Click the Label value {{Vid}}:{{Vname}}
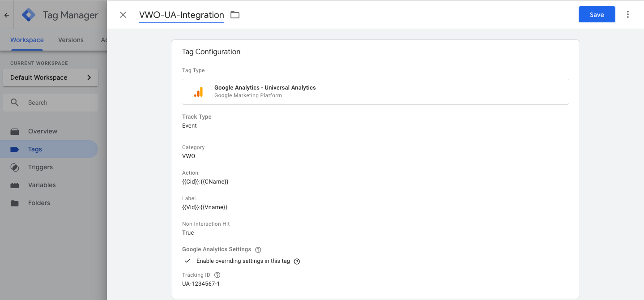The width and height of the screenshot is (644, 300). pos(205,207)
